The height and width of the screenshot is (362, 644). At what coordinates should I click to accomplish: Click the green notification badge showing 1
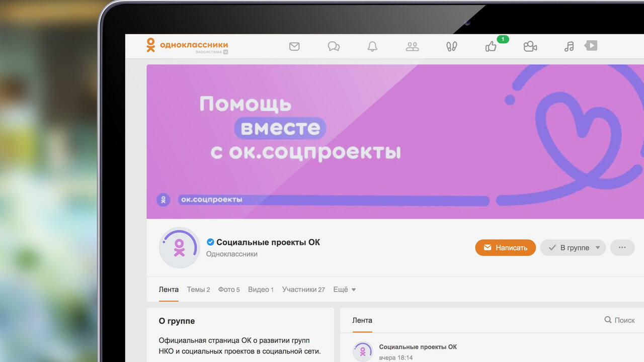(x=503, y=39)
